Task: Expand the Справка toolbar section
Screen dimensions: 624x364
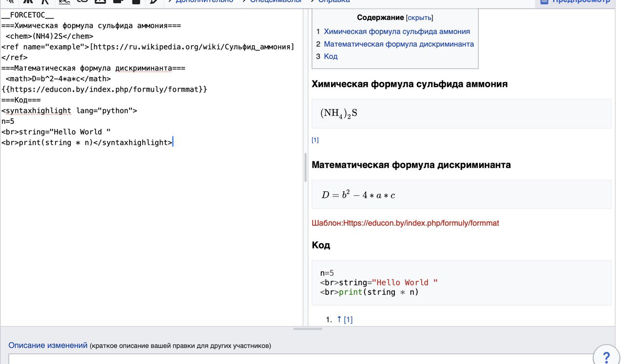Action: (330, 1)
